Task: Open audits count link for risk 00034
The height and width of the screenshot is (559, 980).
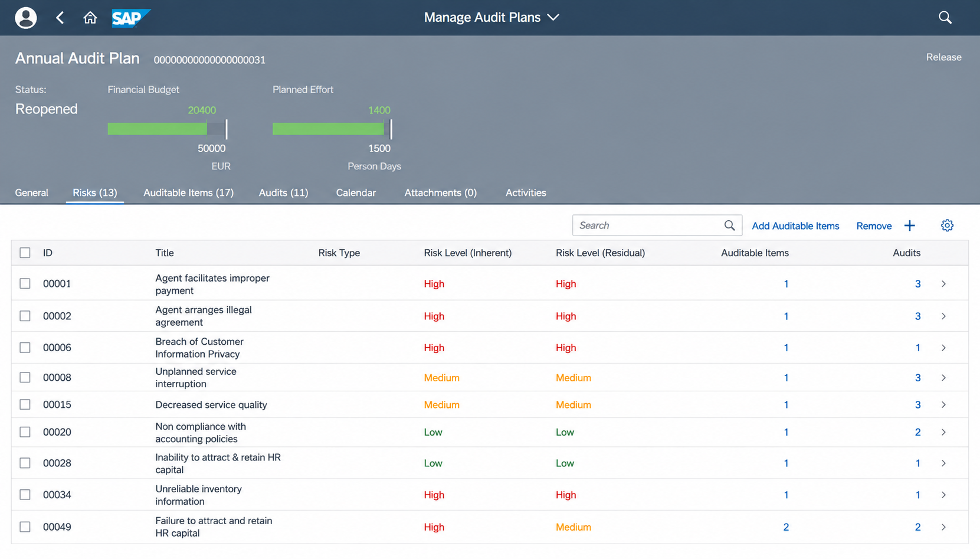Action: click(x=917, y=495)
